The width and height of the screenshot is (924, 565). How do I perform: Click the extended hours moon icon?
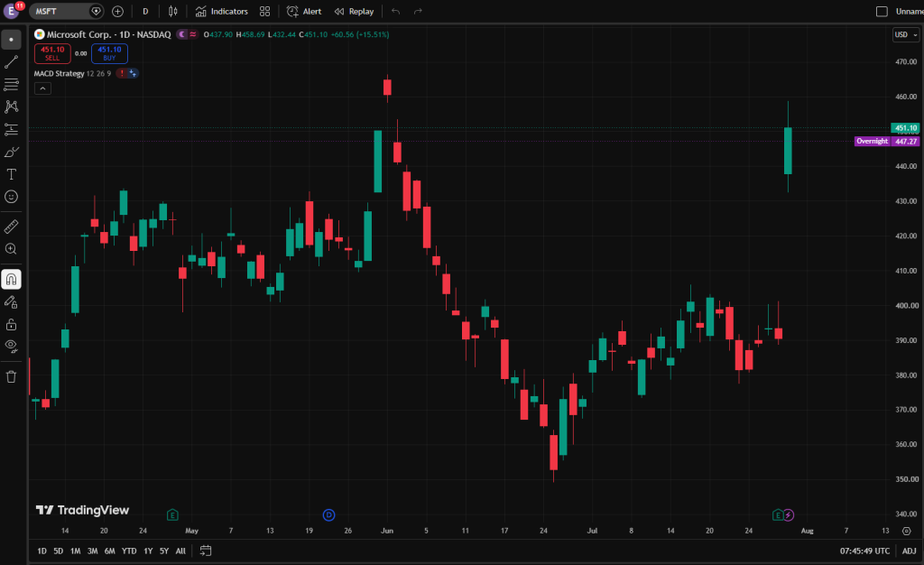tap(182, 35)
